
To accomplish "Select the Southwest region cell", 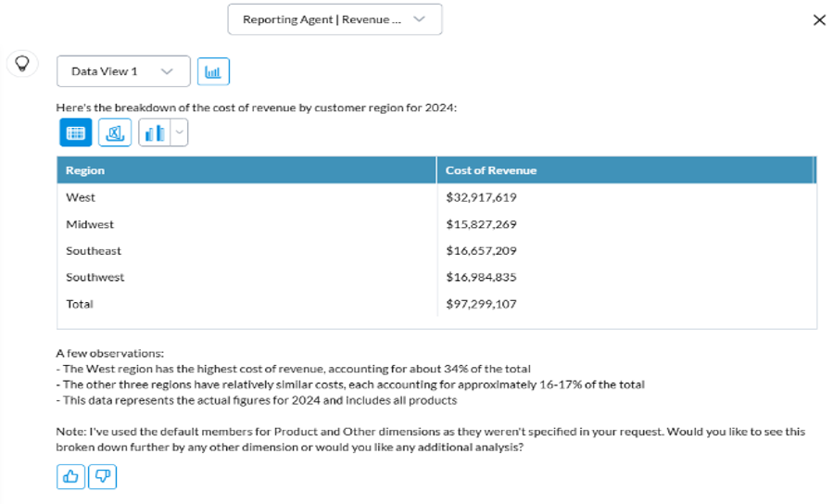I will coord(95,277).
